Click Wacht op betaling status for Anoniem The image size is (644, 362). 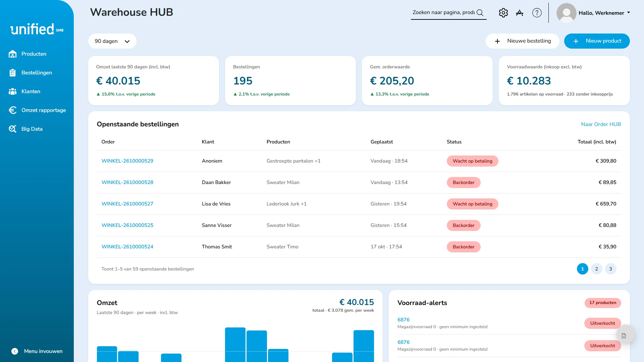(472, 161)
